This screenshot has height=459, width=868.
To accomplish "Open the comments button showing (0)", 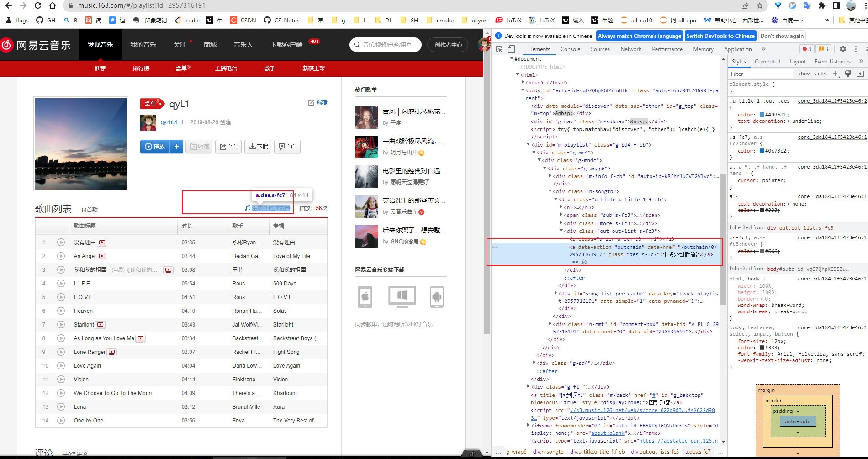I will 287,147.
